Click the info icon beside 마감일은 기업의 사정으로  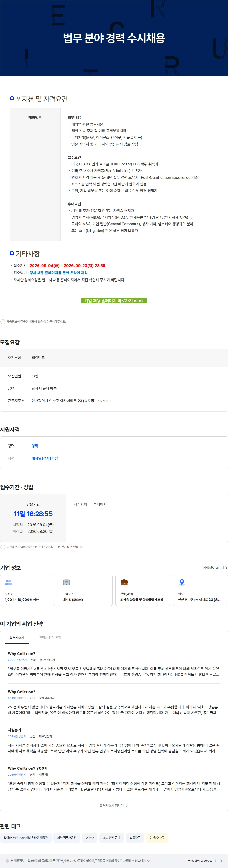point(3,547)
